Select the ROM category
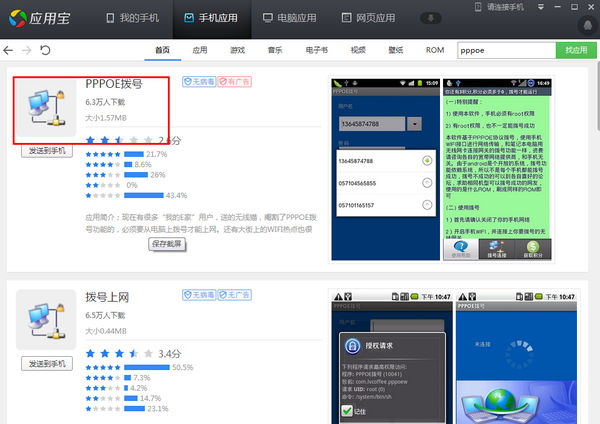 (435, 50)
